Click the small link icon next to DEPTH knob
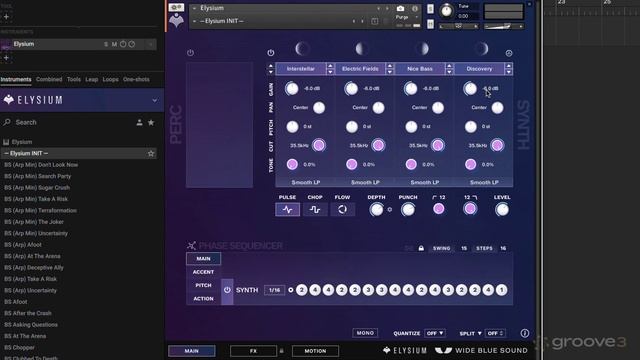The width and height of the screenshot is (640, 360). click(x=389, y=209)
